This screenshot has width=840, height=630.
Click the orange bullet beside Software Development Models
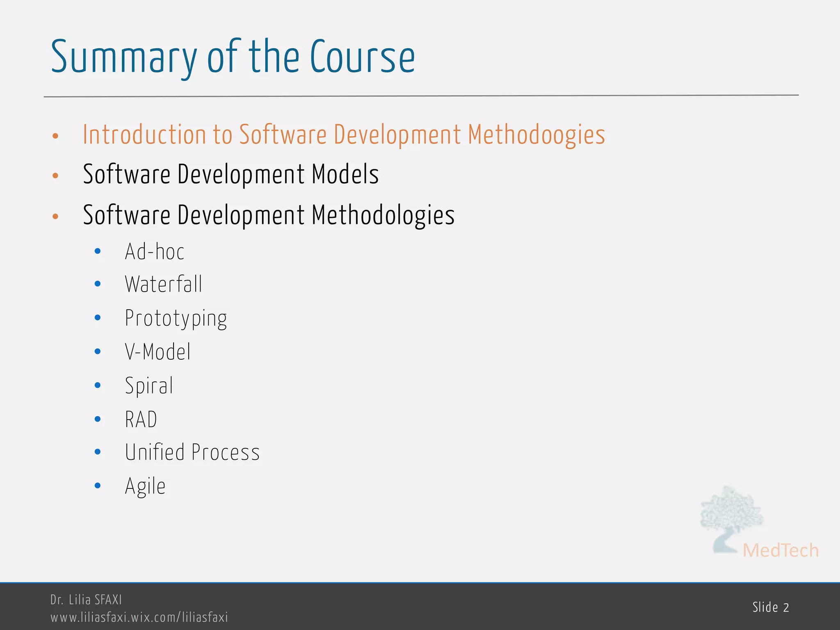(55, 176)
